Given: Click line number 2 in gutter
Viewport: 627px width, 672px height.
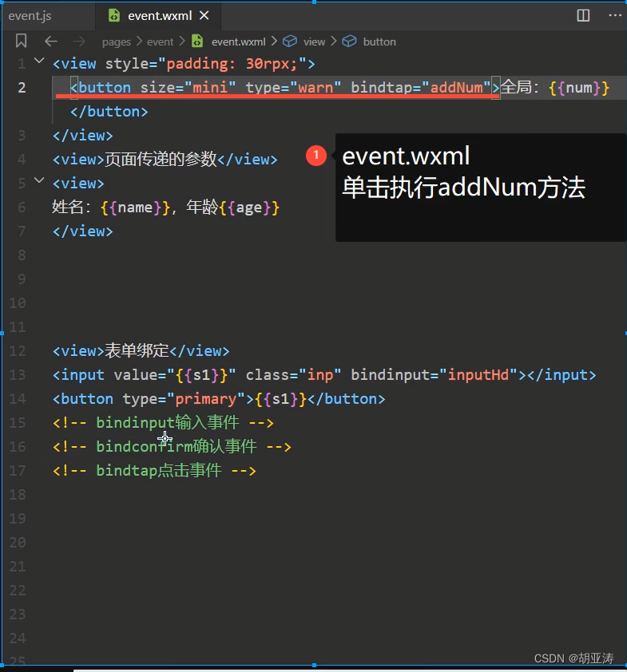Looking at the screenshot, I should point(22,88).
